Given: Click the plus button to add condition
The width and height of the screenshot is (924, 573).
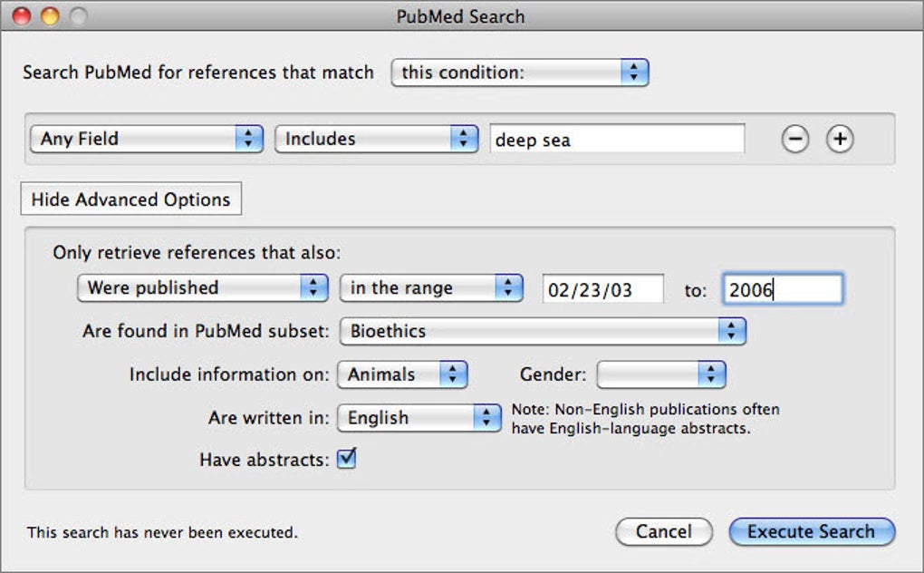Looking at the screenshot, I should pyautogui.click(x=840, y=139).
